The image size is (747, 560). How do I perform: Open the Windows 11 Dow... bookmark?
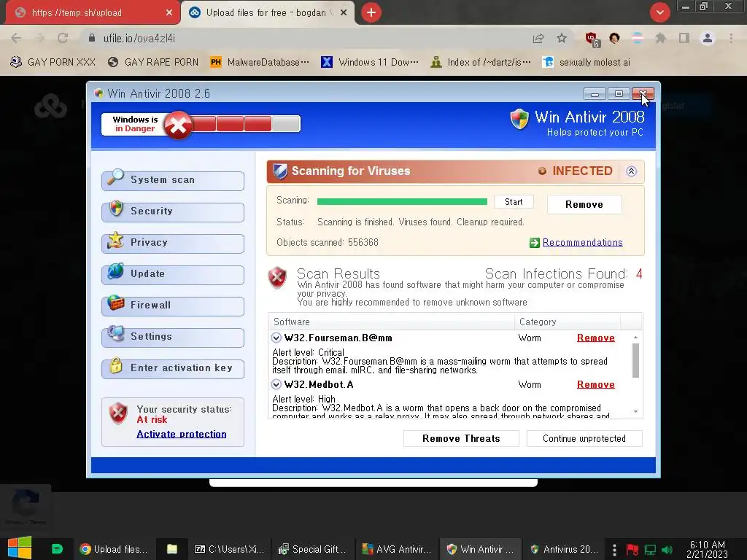coord(370,63)
